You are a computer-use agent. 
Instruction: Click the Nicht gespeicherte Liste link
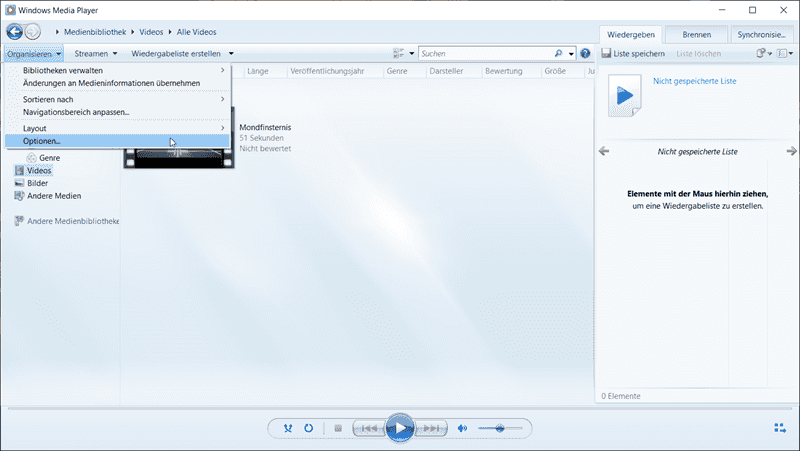pyautogui.click(x=694, y=81)
